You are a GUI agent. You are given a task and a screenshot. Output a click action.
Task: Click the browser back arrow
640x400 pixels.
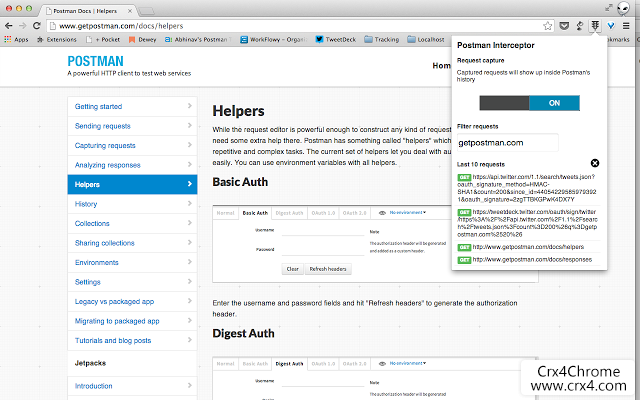(8, 26)
